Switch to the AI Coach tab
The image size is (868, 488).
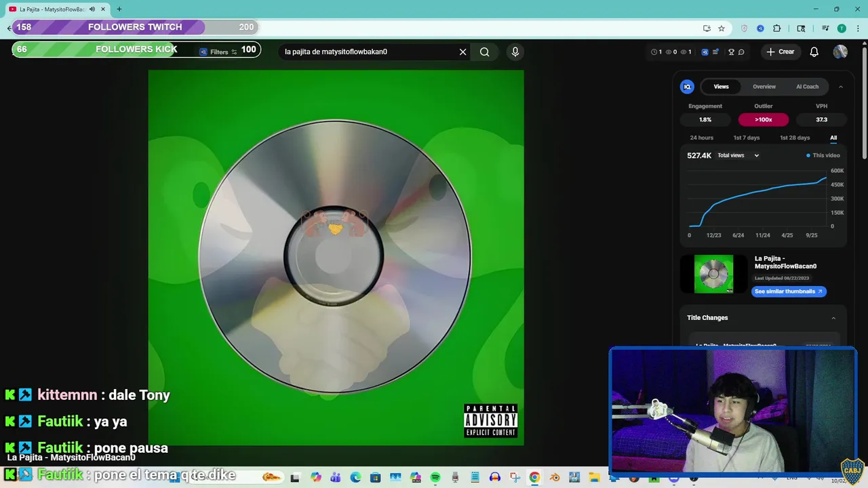click(807, 87)
